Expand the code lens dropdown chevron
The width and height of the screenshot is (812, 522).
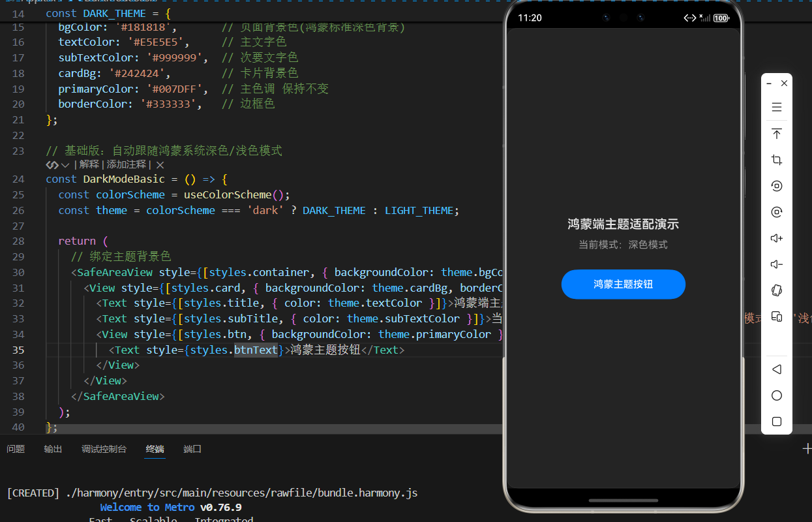(x=65, y=165)
